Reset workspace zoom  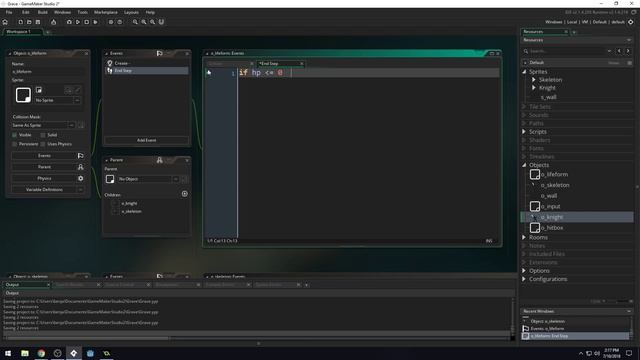144,22
